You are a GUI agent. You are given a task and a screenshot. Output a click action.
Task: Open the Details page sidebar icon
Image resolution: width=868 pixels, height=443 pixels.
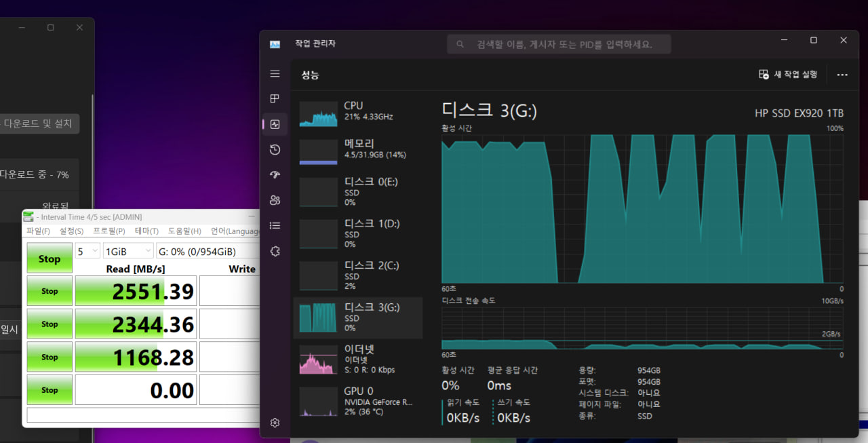point(275,225)
